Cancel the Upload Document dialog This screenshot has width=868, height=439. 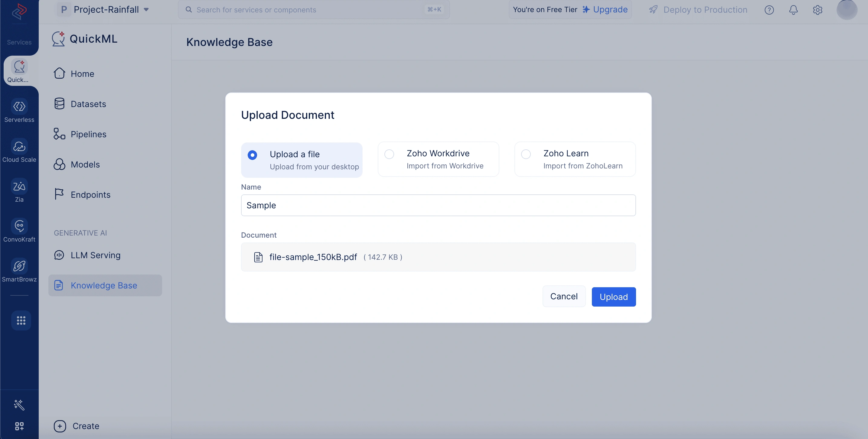[x=564, y=297]
